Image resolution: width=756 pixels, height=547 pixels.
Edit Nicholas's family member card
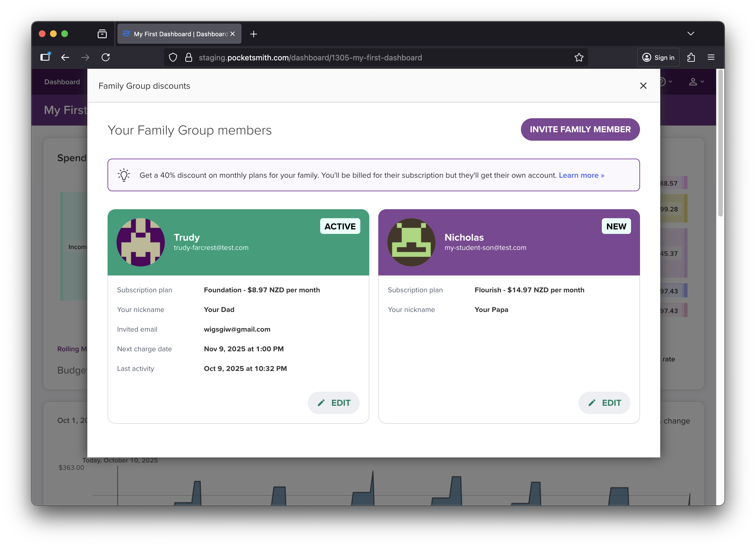point(604,403)
